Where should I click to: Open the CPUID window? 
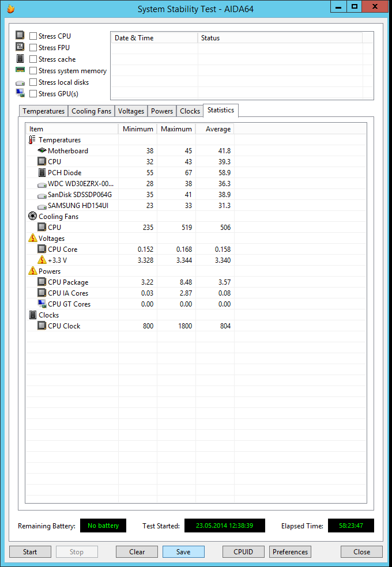[x=243, y=552]
